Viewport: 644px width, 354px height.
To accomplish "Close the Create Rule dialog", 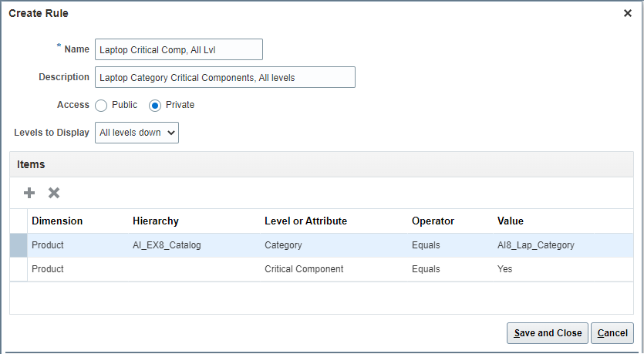I will click(628, 13).
